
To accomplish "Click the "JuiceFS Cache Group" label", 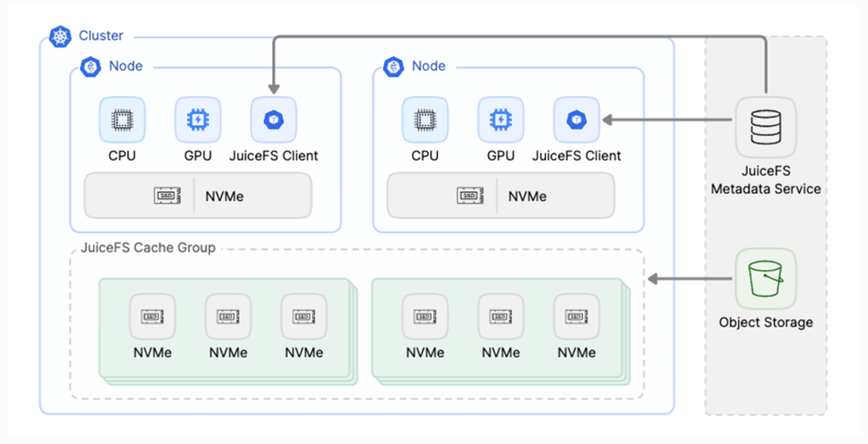I will pyautogui.click(x=148, y=248).
